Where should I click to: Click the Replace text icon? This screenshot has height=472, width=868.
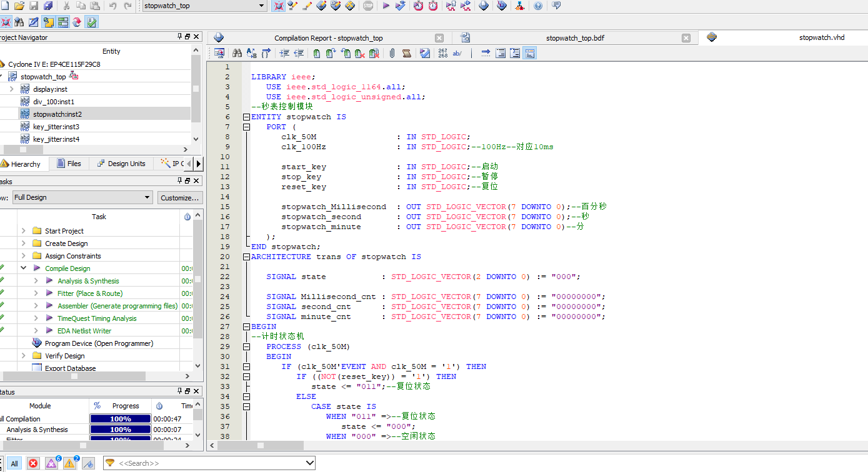251,53
